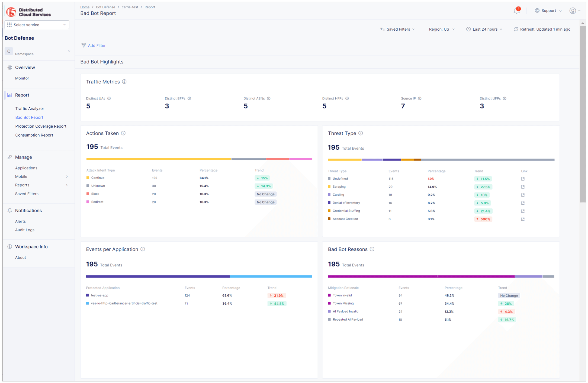Click yellow Continue segment in Actions bar
Image resolution: width=588 pixels, height=383 pixels.
(159, 159)
